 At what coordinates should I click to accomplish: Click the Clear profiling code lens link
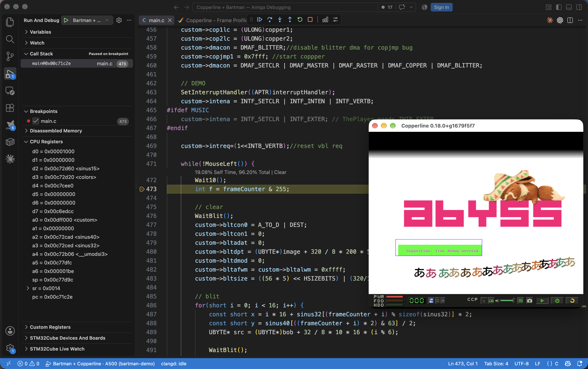point(280,172)
